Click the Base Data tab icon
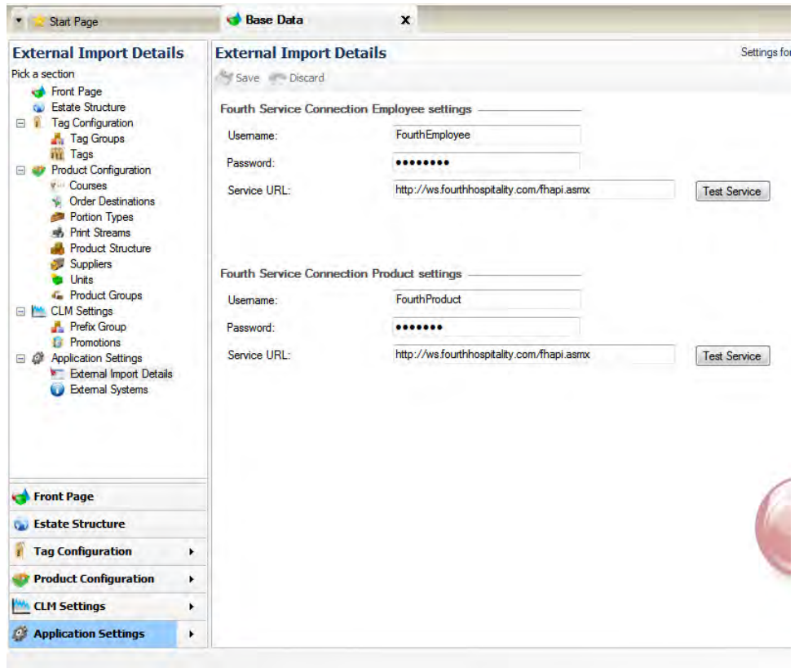Viewport: 799px width, 672px height. (x=234, y=20)
